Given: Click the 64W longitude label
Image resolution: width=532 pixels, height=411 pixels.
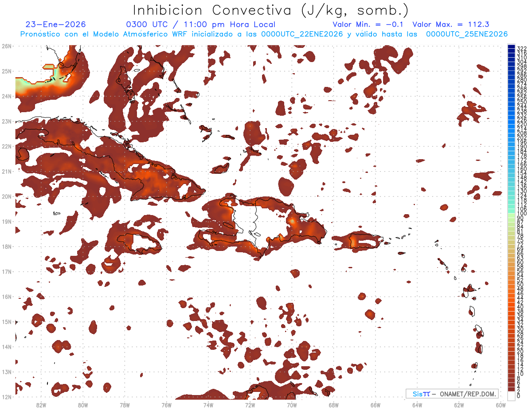Looking at the screenshot, I should coord(417,405).
